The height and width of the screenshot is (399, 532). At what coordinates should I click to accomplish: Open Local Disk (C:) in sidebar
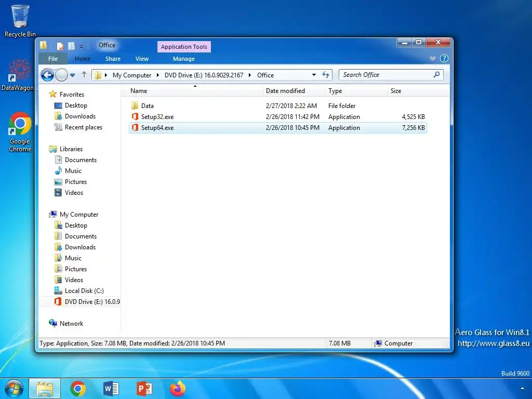click(79, 291)
